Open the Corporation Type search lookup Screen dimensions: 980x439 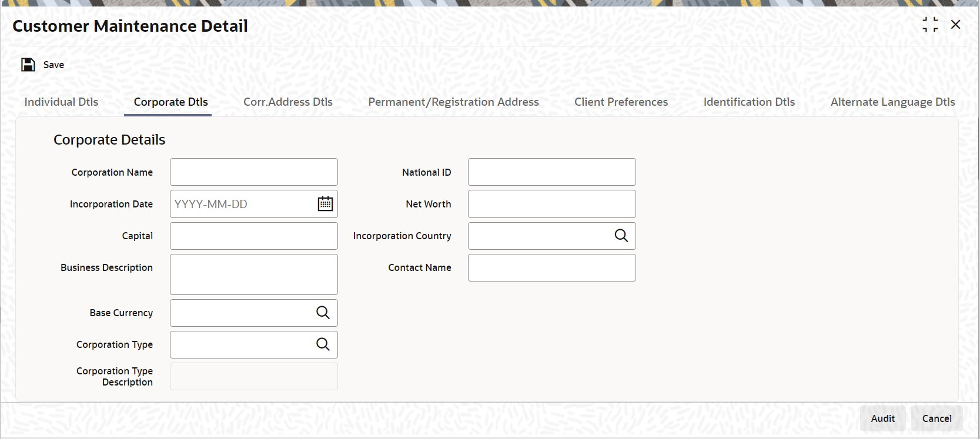323,344
